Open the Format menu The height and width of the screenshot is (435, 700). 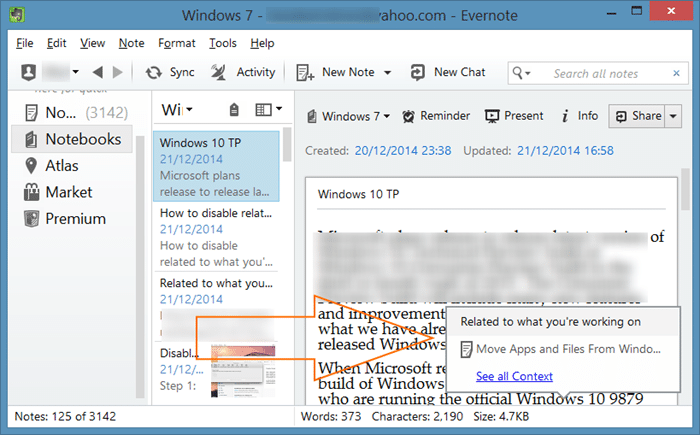click(177, 43)
